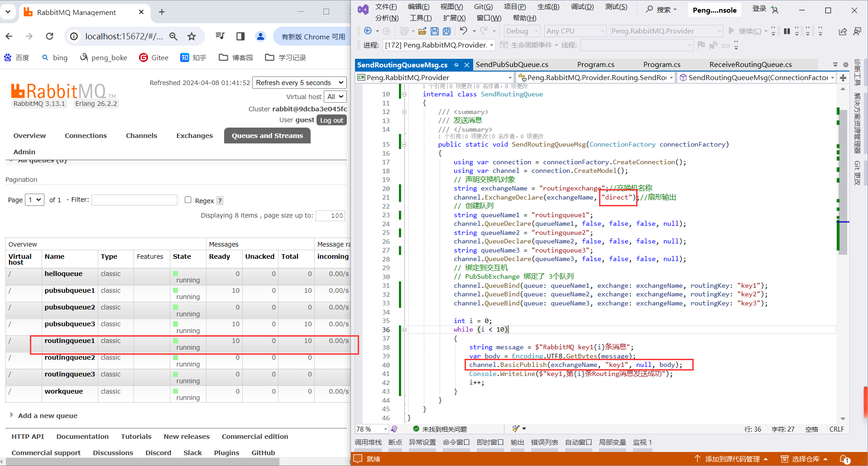The image size is (868, 466).
Task: Open Chrome side panel icon
Action: coord(240,36)
